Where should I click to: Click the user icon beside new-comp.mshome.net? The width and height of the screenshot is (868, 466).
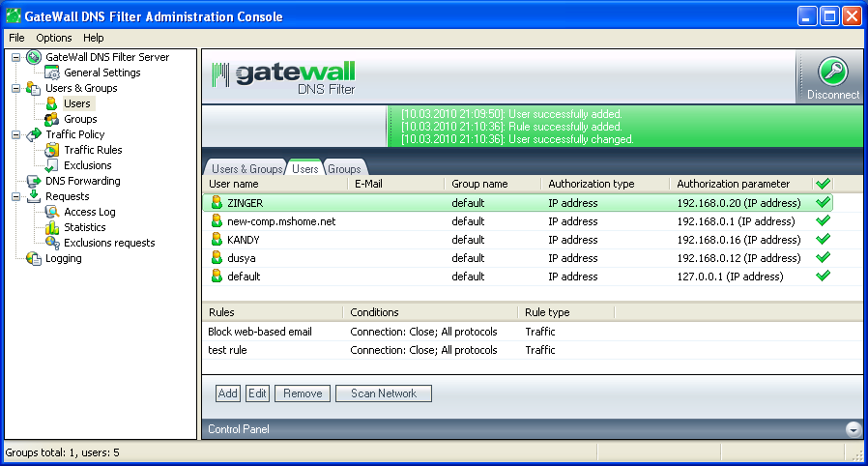click(217, 221)
